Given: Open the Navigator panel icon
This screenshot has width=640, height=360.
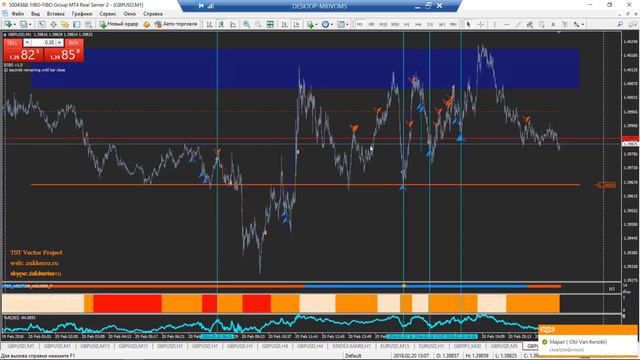Looking at the screenshot, I should pyautogui.click(x=65, y=24).
